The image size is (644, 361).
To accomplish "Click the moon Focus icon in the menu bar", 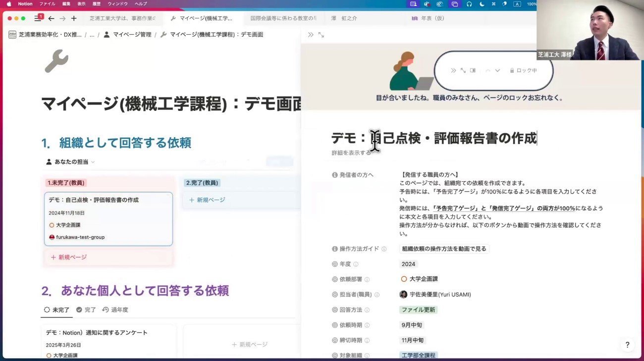I will [482, 4].
